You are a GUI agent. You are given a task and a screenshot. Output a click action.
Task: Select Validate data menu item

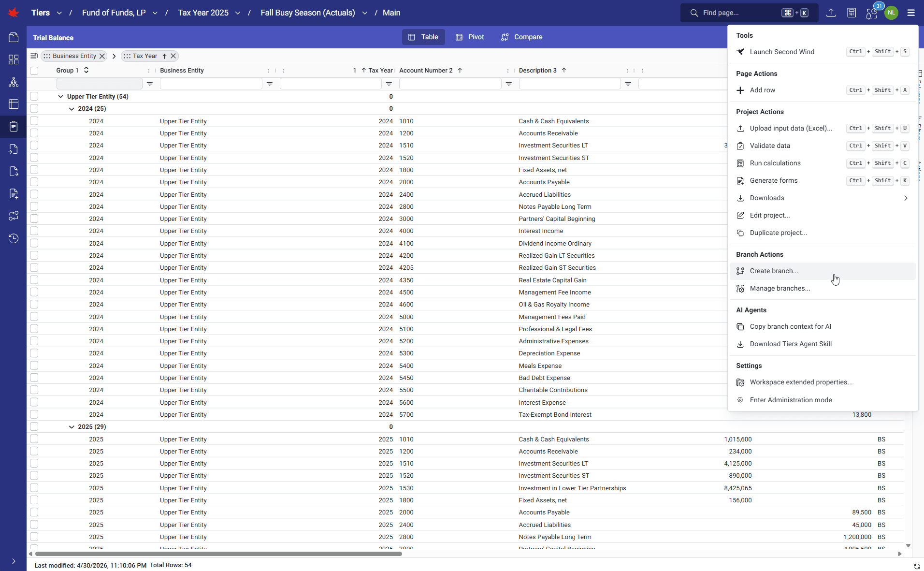823,146
